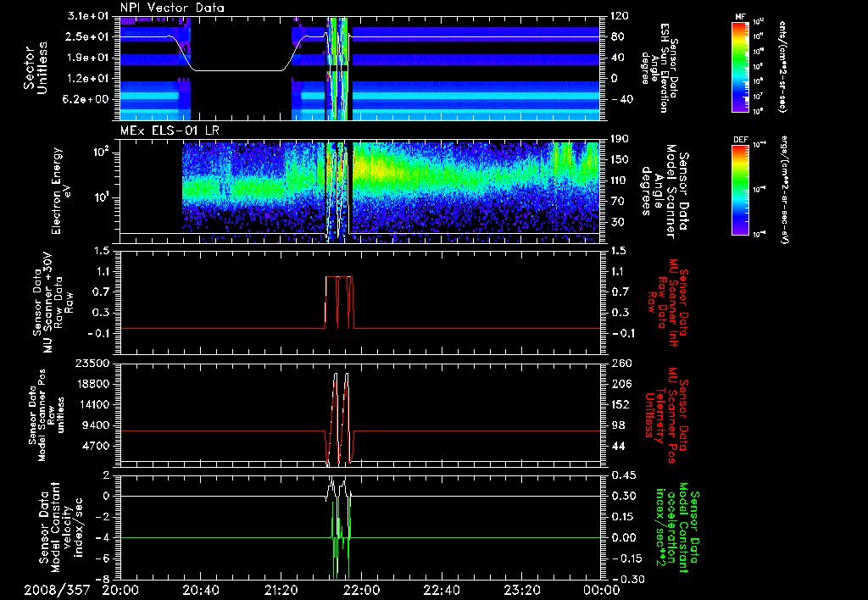Image resolution: width=868 pixels, height=600 pixels.
Task: Click the NF flux color bar
Action: click(740, 67)
